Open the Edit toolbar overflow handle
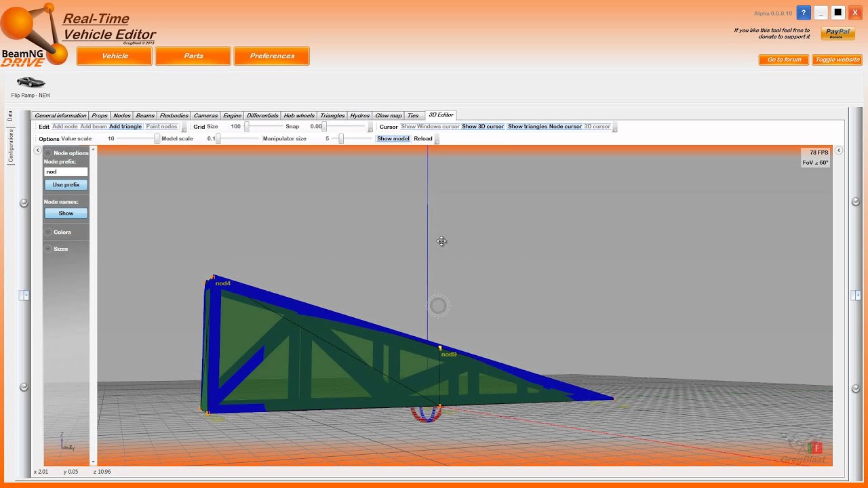The width and height of the screenshot is (868, 488). coord(184,127)
